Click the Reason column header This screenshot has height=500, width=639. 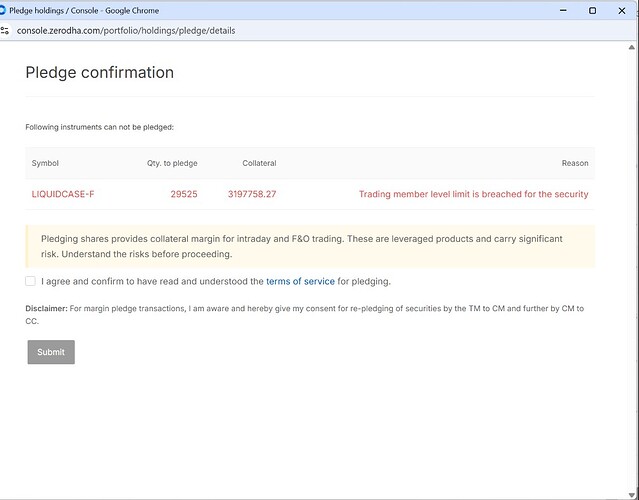pyautogui.click(x=575, y=163)
